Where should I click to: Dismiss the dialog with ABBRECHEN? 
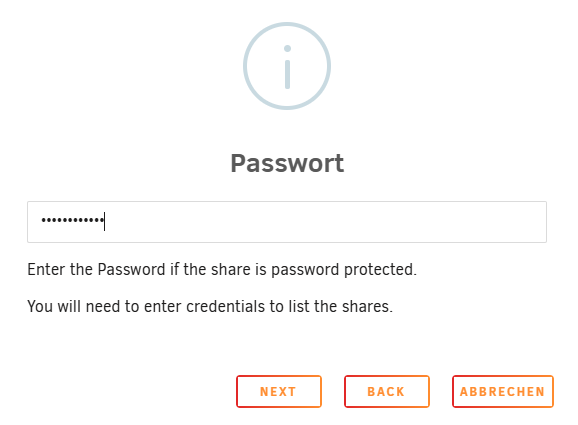pos(503,391)
